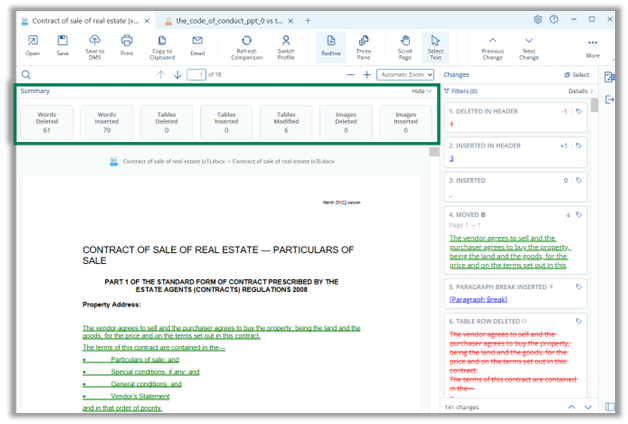This screenshot has height=424, width=628.
Task: Go to previous change via bottom up chevron
Action: (x=572, y=407)
